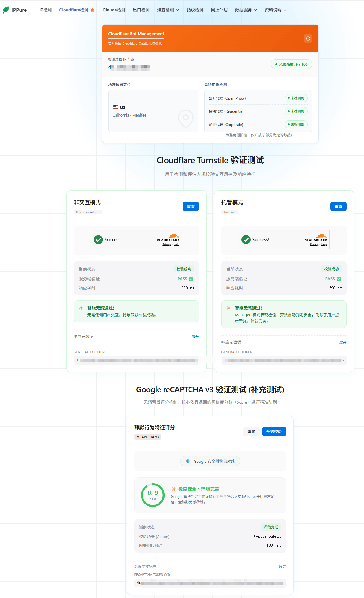Click the NonInteractive Turnstile Success checkmark
The width and height of the screenshot is (364, 598).
(x=98, y=240)
